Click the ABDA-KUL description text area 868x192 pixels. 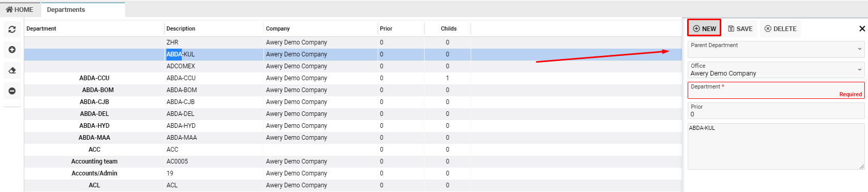pos(776,146)
